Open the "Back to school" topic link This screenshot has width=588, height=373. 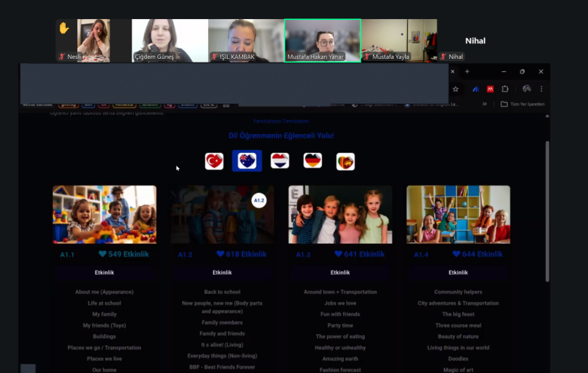tap(222, 292)
